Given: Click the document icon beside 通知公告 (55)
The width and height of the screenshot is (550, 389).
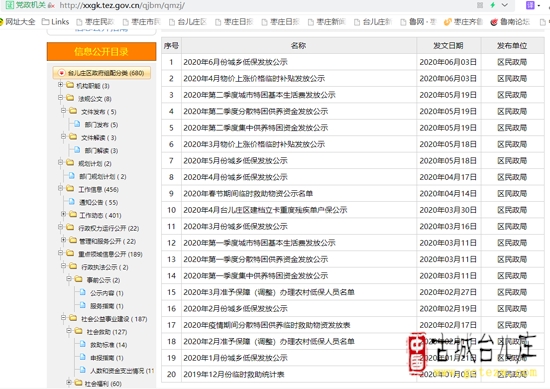Looking at the screenshot, I should click(72, 202).
